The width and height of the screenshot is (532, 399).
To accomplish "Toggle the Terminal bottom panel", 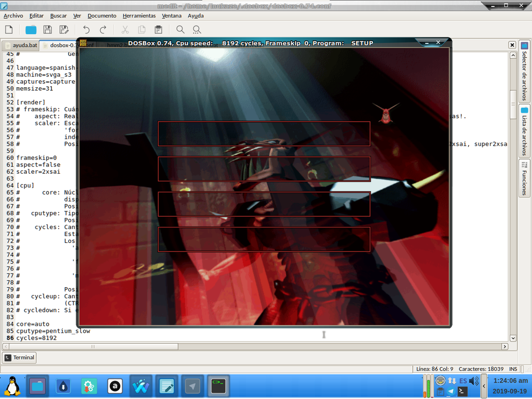I will 19,357.
